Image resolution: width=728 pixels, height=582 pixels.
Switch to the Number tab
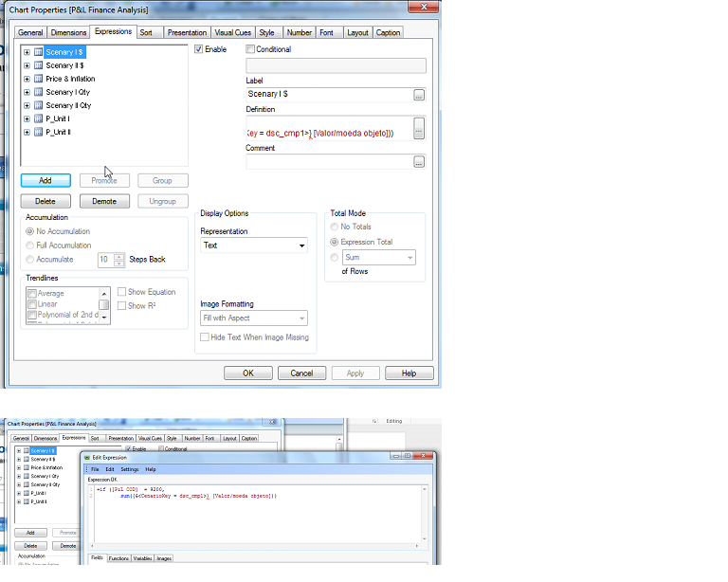tap(299, 32)
